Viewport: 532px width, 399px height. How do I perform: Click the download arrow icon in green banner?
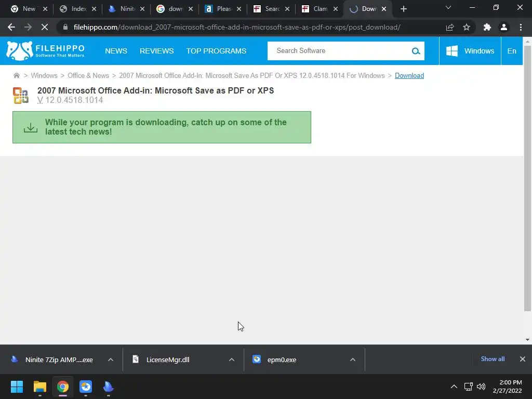(x=31, y=128)
